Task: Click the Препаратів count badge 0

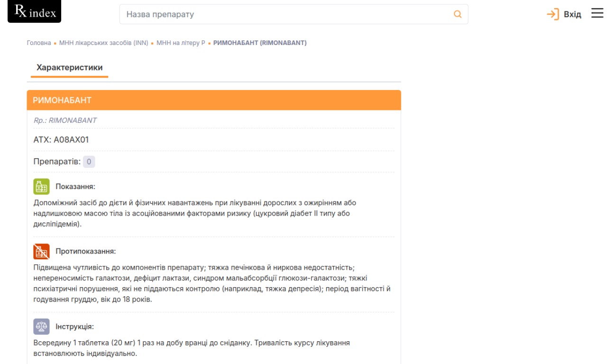Action: click(x=89, y=162)
